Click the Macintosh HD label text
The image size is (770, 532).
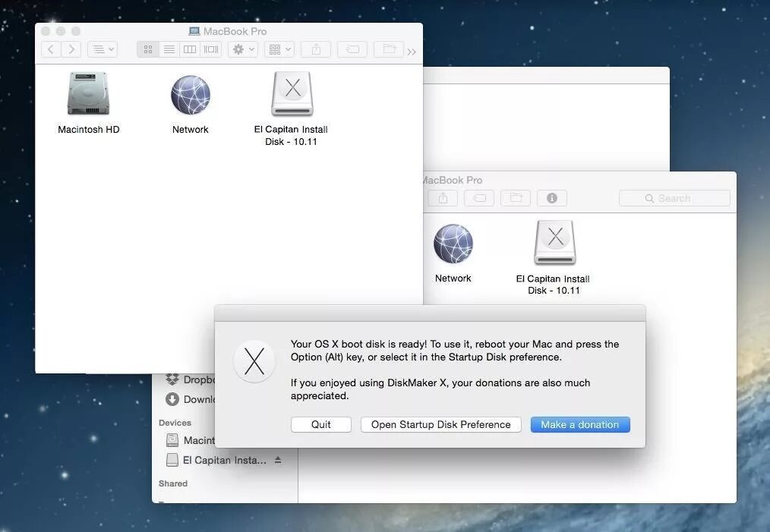88,130
